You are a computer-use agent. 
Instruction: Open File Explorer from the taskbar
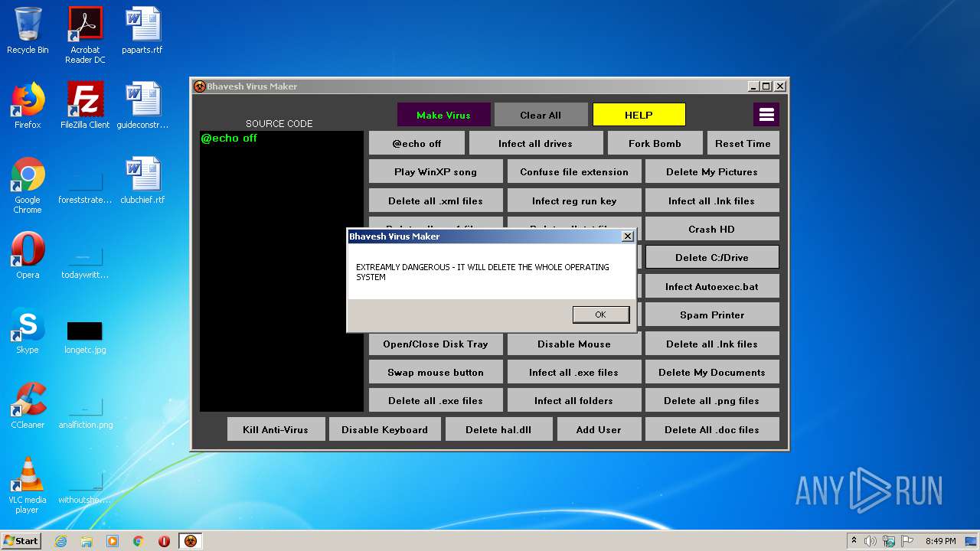87,541
